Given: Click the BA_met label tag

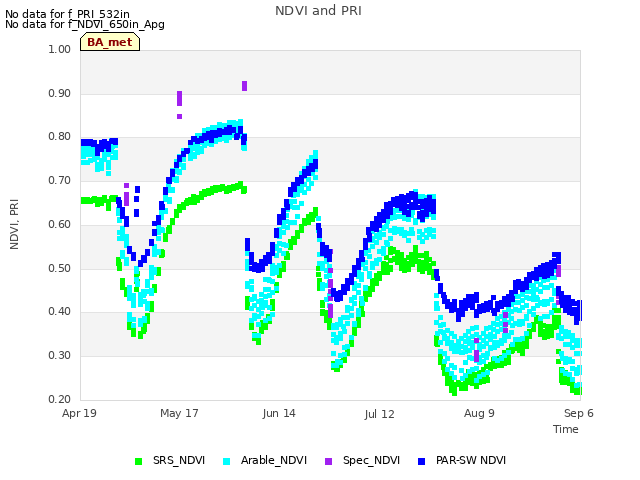Looking at the screenshot, I should click(110, 42).
